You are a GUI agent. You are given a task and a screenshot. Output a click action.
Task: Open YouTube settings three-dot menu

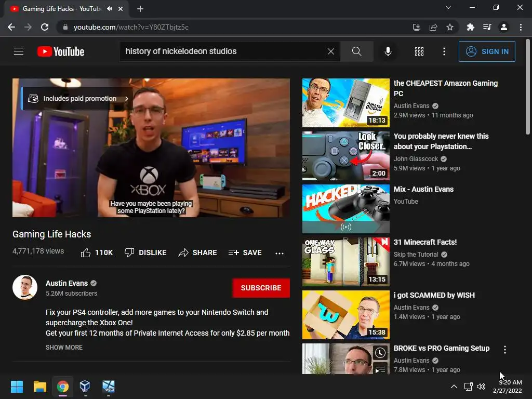(x=444, y=51)
